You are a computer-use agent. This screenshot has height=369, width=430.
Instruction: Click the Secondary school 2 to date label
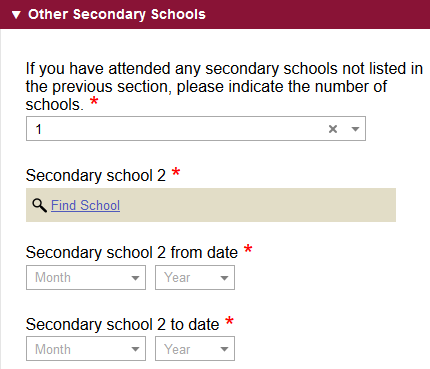point(122,324)
